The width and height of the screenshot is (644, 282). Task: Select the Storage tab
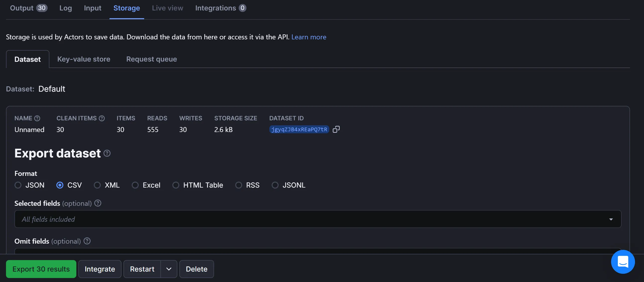click(x=126, y=8)
